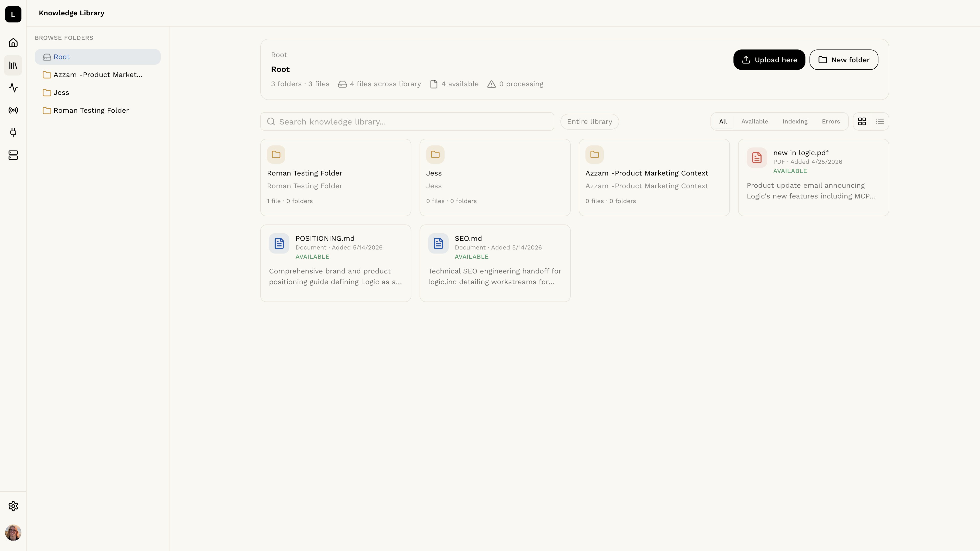980x551 pixels.
Task: Select the Errors filter tab
Action: click(x=831, y=121)
